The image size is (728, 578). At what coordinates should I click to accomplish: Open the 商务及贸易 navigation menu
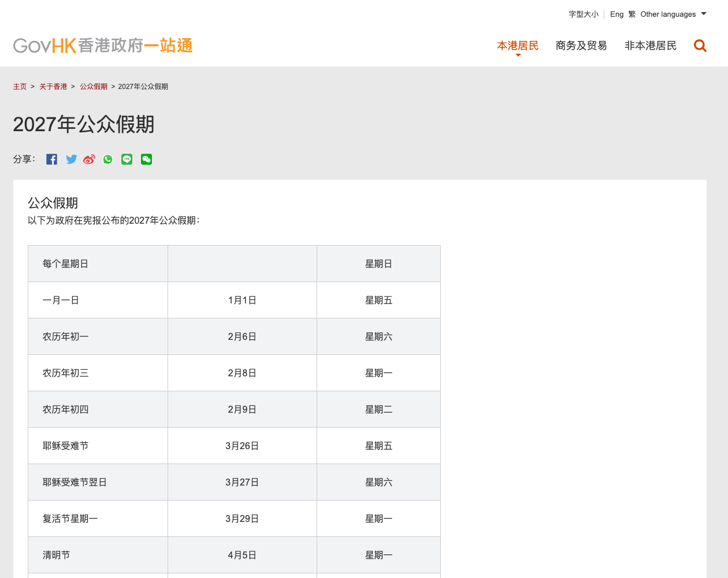(581, 46)
